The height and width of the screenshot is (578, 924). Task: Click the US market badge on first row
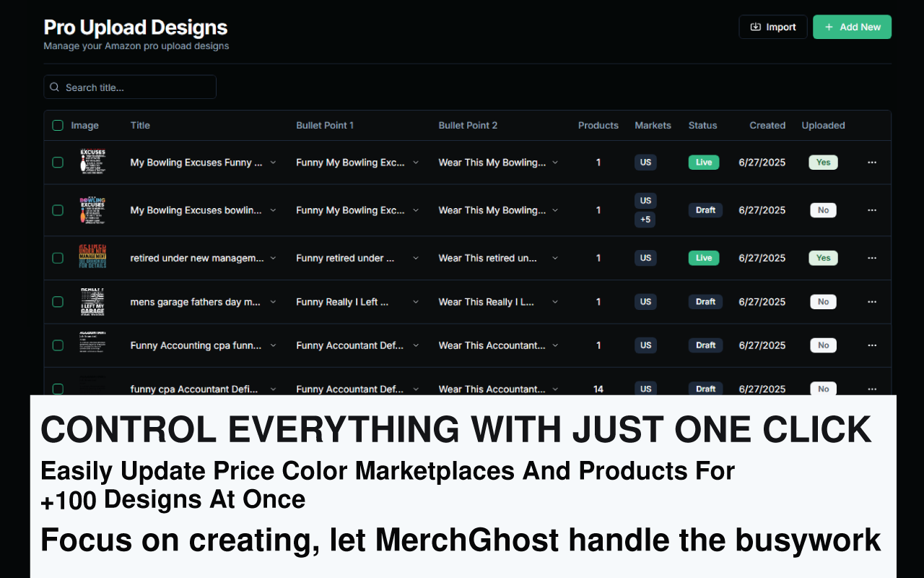[x=645, y=162]
